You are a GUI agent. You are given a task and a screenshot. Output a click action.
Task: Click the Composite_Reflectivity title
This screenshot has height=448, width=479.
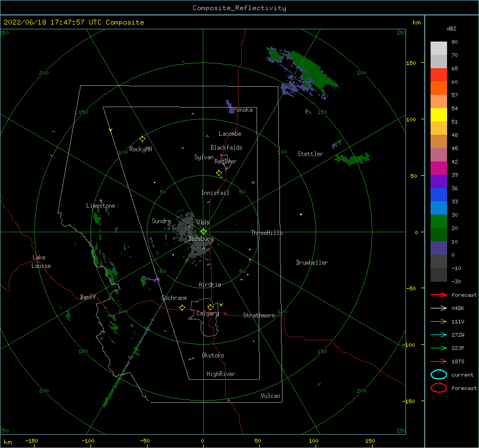[239, 8]
